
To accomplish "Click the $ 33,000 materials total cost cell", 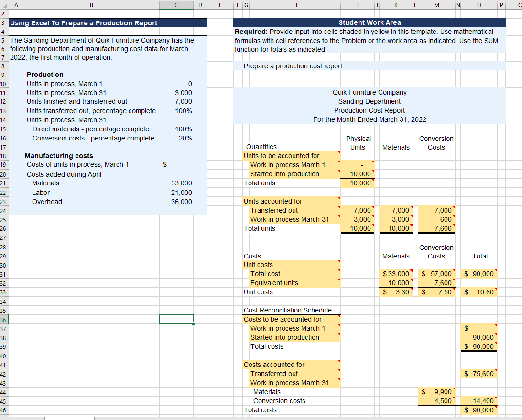I will 396,274.
